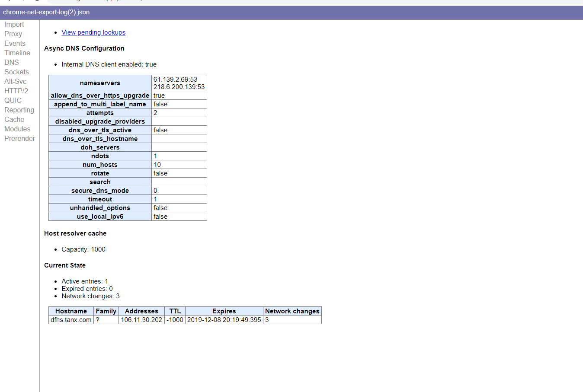Open the Import section in sidebar

(x=14, y=25)
